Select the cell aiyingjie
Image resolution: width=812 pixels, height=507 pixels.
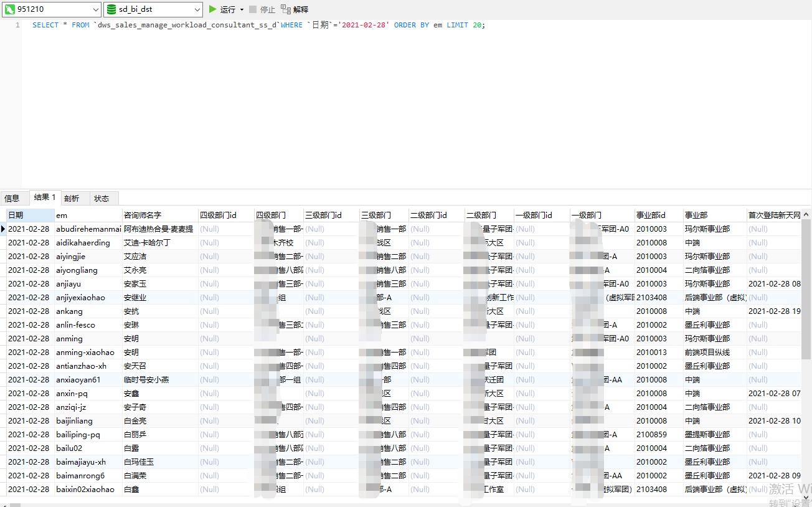(88, 257)
